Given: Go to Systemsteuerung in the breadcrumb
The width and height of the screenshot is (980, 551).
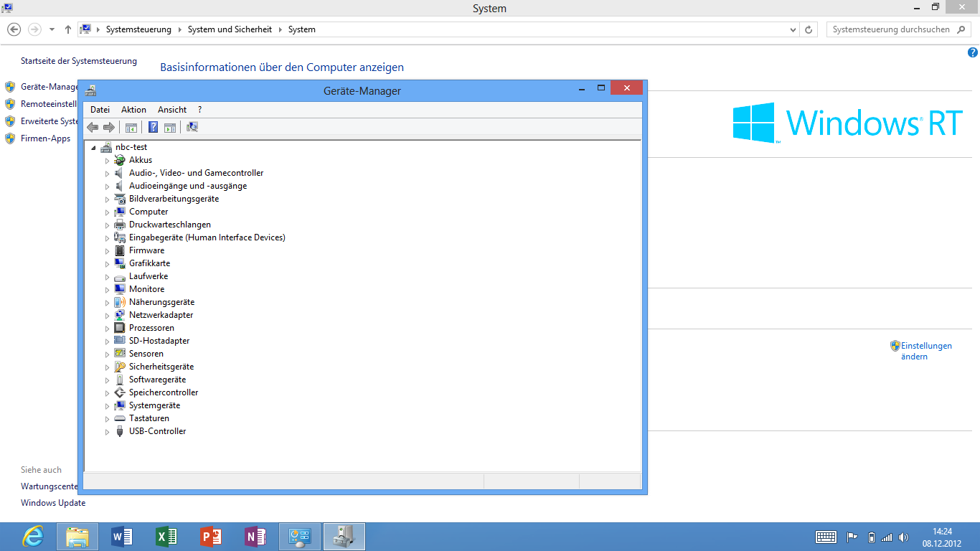Looking at the screenshot, I should coord(138,29).
